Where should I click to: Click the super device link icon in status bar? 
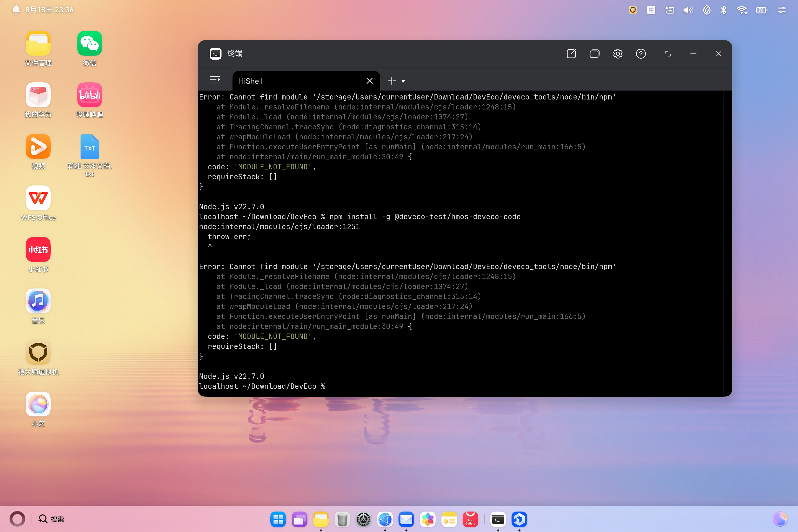[706, 10]
